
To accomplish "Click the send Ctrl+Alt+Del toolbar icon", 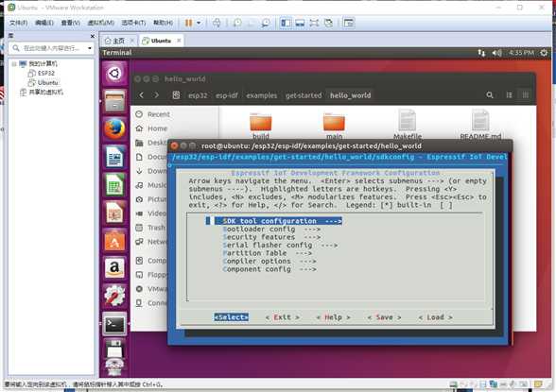I will pos(217,23).
